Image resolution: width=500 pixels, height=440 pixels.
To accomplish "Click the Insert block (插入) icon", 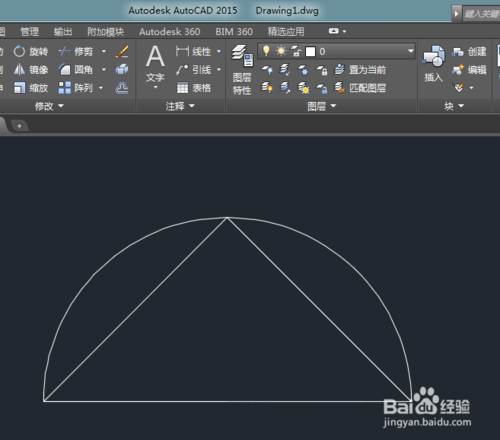I will coord(433,64).
